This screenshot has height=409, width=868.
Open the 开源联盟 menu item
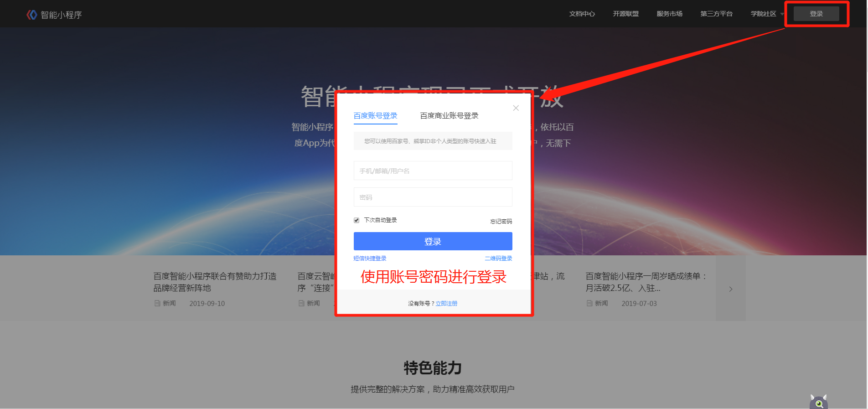[625, 14]
